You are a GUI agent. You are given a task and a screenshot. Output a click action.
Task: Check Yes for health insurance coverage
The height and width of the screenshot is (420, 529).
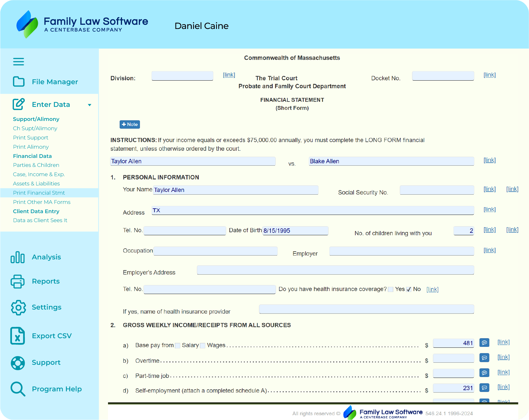pyautogui.click(x=391, y=289)
